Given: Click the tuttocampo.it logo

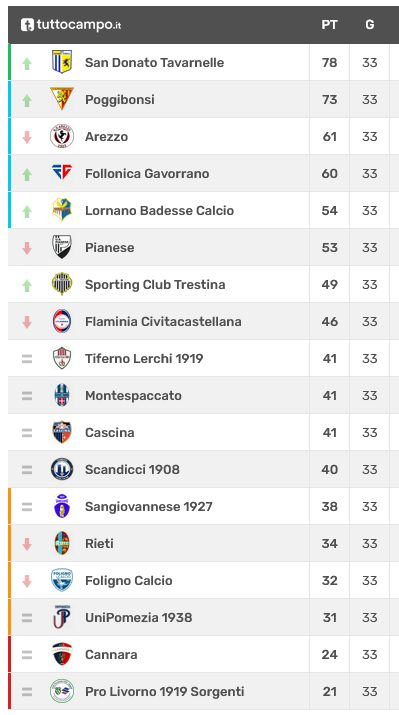Looking at the screenshot, I should click(x=71, y=25).
